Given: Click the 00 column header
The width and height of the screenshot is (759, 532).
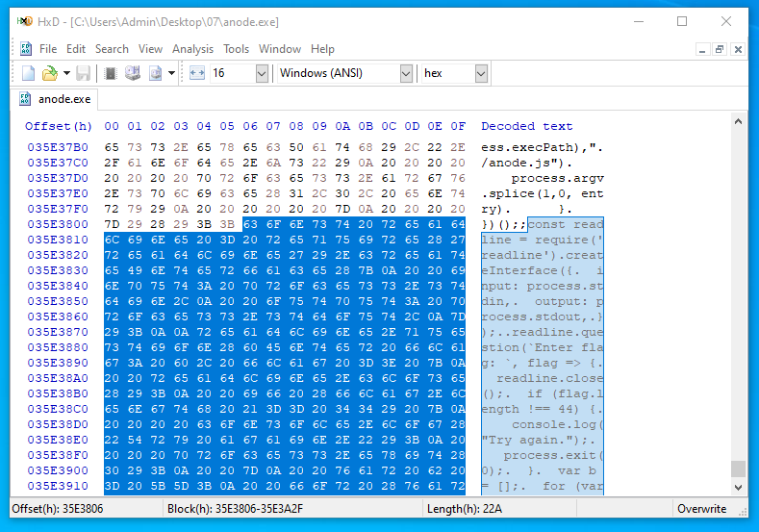Looking at the screenshot, I should (x=112, y=126).
